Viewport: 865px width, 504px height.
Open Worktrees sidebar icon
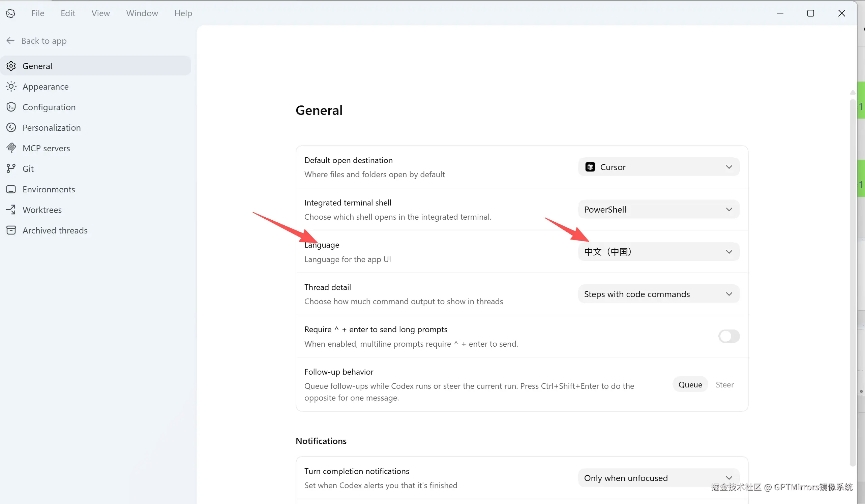(11, 210)
